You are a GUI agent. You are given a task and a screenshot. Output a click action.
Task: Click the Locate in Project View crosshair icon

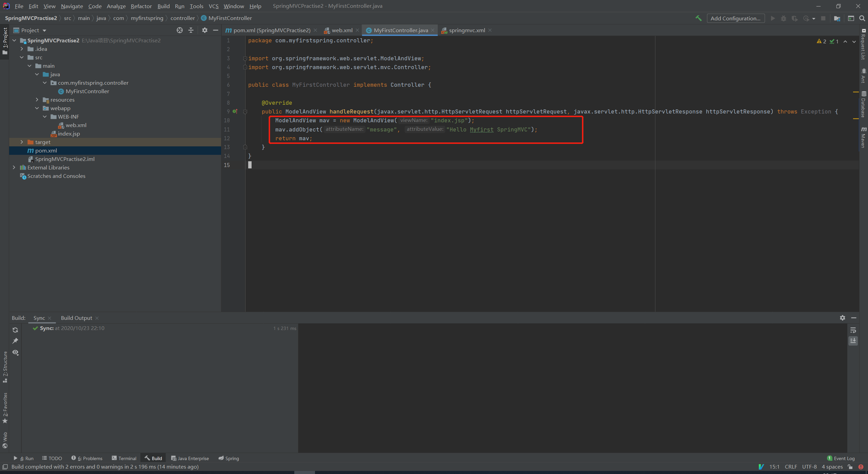pos(180,30)
